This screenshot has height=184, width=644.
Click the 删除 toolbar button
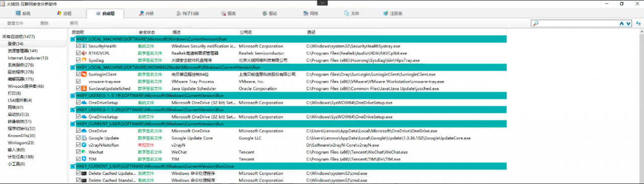pos(45,23)
